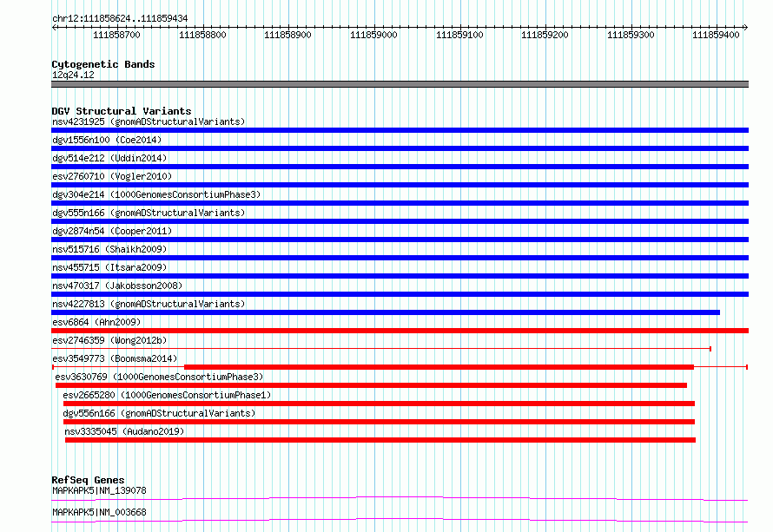Open the nsv515716 (Shaikh2009) label
This screenshot has height=532, width=773.
point(109,249)
